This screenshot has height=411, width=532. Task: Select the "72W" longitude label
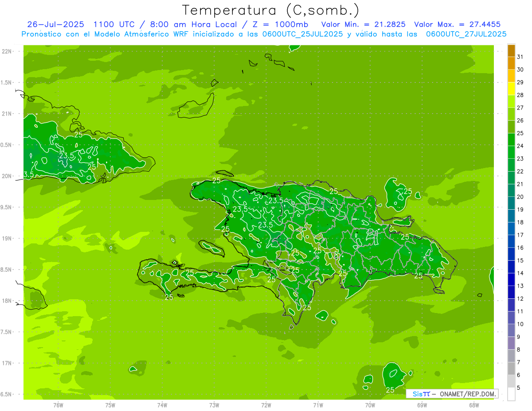[x=266, y=405]
